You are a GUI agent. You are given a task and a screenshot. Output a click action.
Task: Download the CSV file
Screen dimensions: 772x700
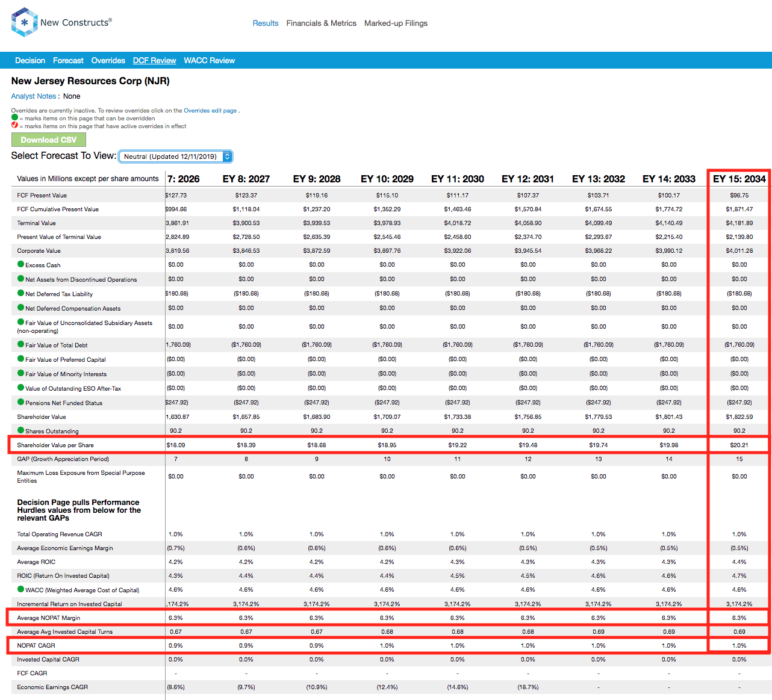49,140
